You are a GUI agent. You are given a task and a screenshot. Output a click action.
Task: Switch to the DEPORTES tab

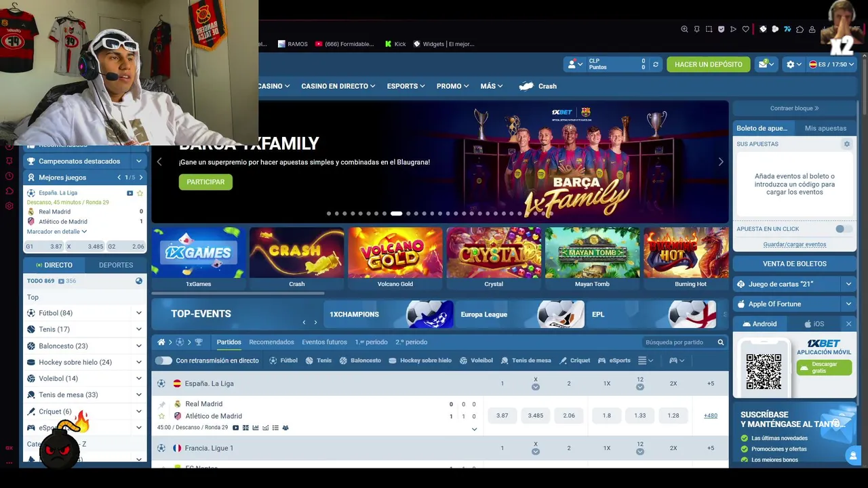pos(116,265)
